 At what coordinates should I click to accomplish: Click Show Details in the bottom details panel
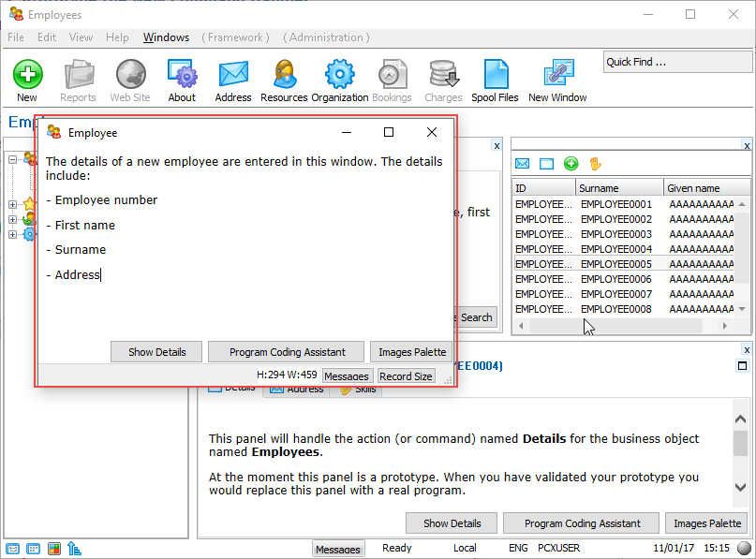[452, 523]
